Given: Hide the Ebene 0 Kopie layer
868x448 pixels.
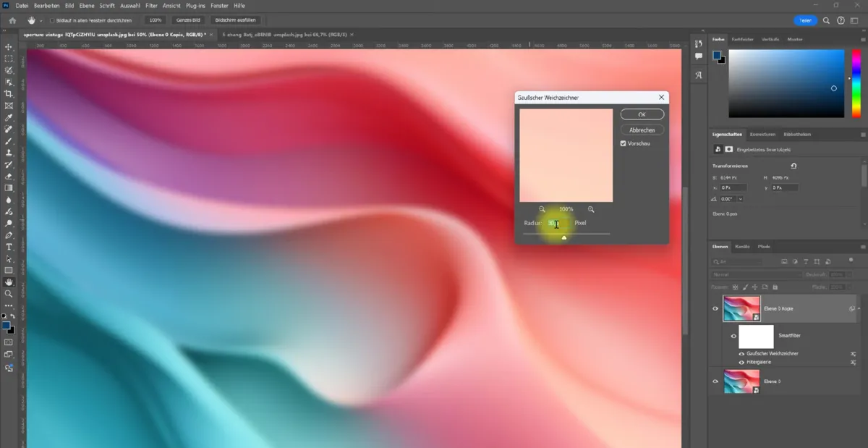Looking at the screenshot, I should point(715,308).
